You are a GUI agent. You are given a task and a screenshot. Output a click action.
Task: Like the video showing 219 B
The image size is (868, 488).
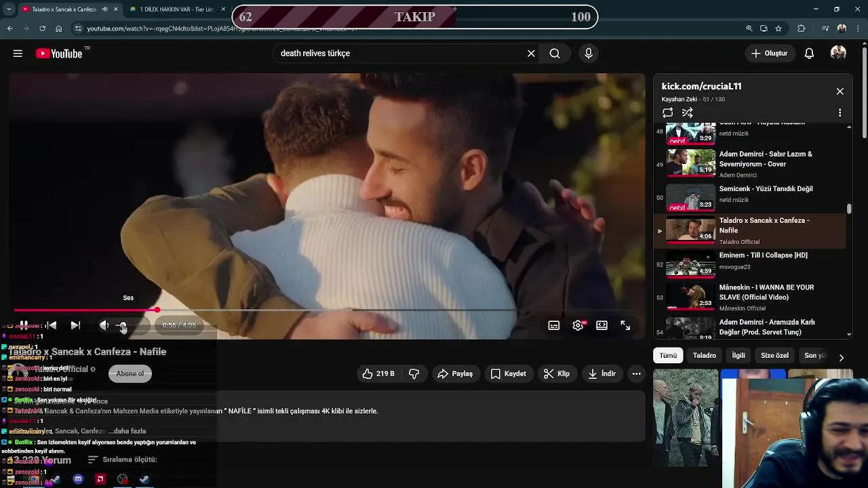378,373
